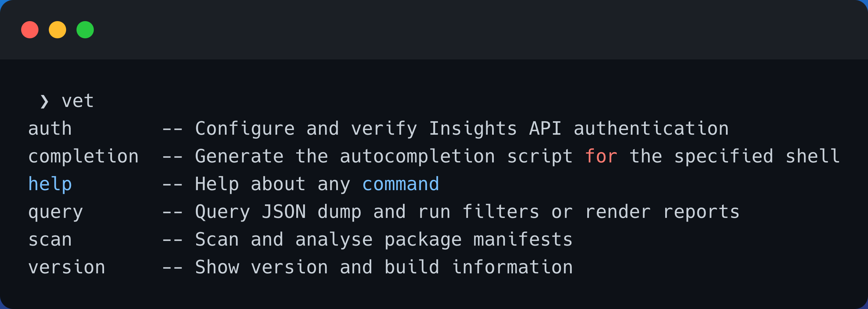This screenshot has width=868, height=309.
Task: Select the "auth" completion entry
Action: (50, 129)
